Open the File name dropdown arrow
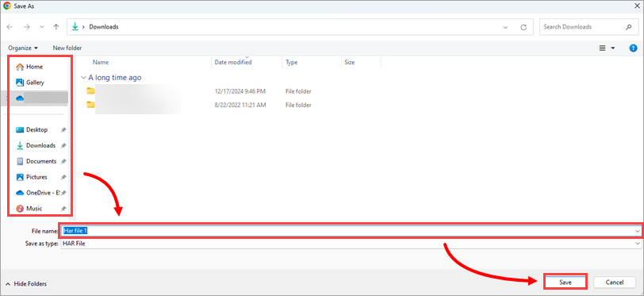The width and height of the screenshot is (644, 296). (x=638, y=232)
